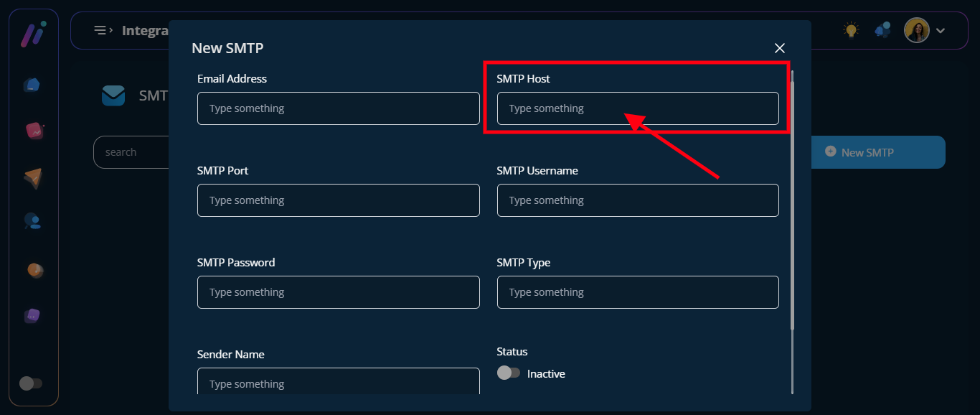Image resolution: width=980 pixels, height=415 pixels.
Task: Open the blue user search sidebar icon
Action: tap(33, 221)
